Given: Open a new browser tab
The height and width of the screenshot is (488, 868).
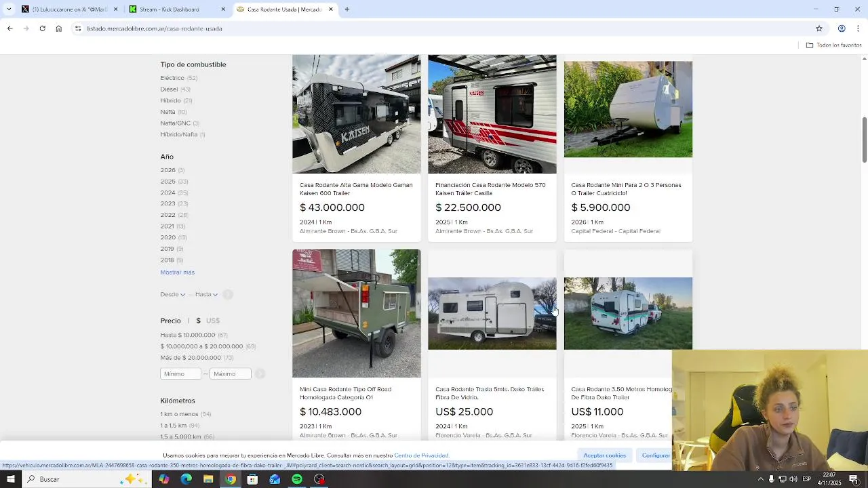Looking at the screenshot, I should (347, 9).
